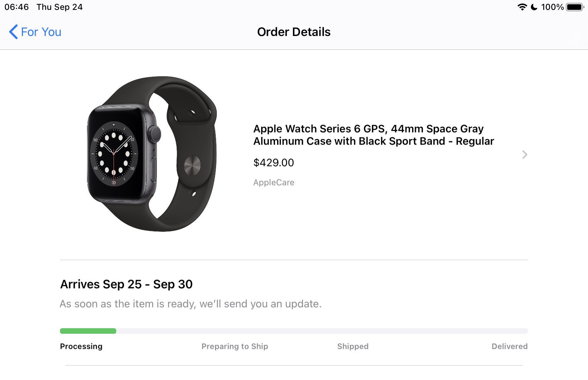The height and width of the screenshot is (380, 588).
Task: Tap the back chevron arrow icon
Action: [13, 32]
